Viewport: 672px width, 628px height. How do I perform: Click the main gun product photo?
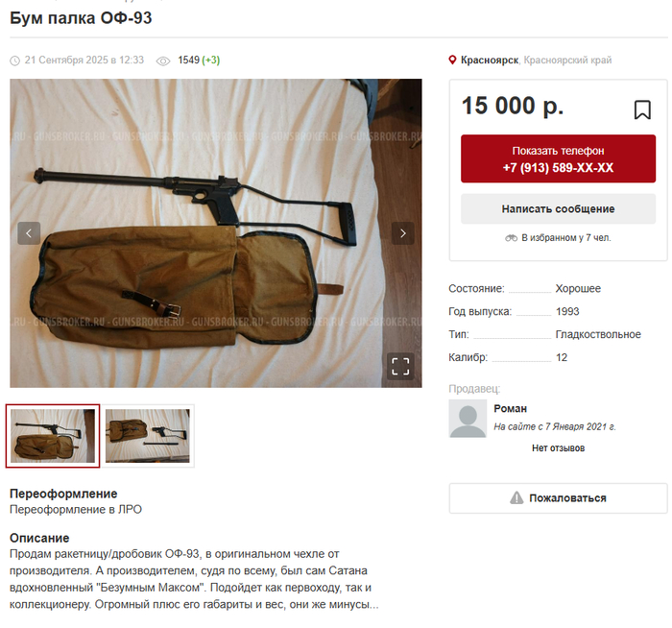216,233
